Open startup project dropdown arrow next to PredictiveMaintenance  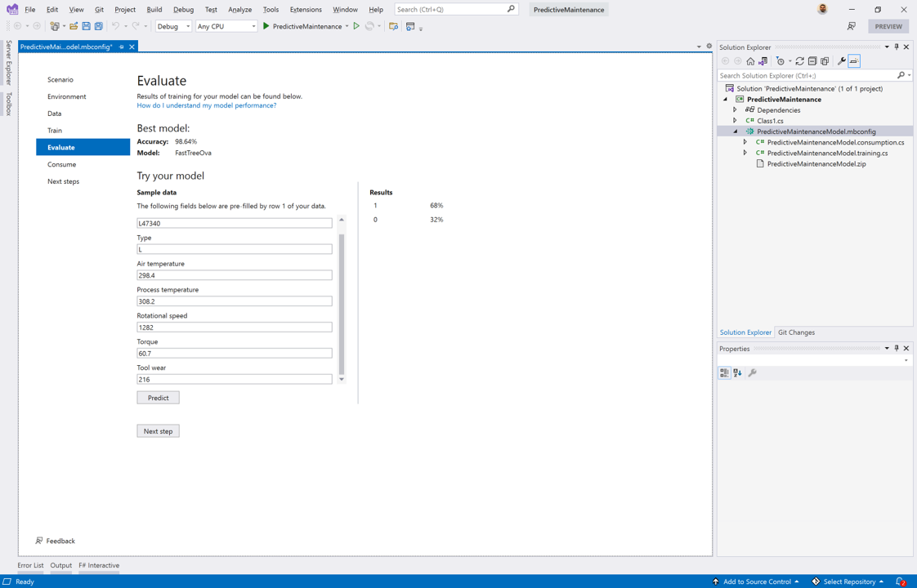click(347, 26)
